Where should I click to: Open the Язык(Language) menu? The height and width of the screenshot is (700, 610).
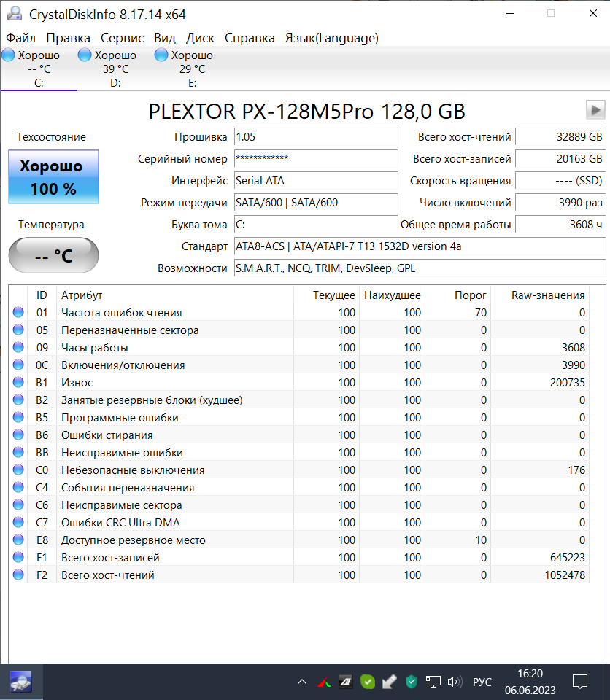(331, 38)
